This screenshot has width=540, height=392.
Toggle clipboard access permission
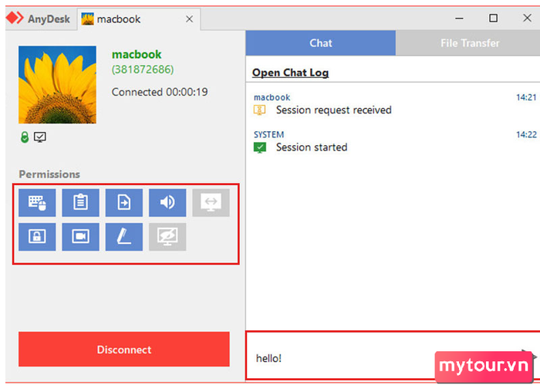point(80,202)
